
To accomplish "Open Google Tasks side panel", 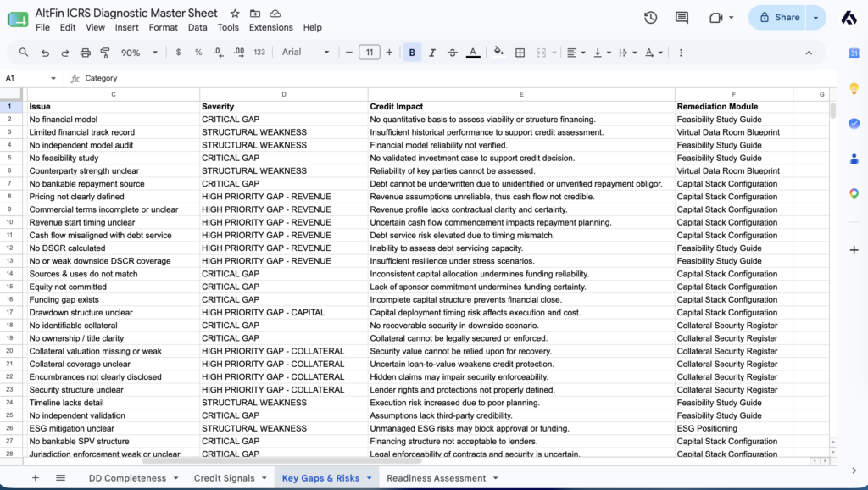I will pyautogui.click(x=854, y=124).
